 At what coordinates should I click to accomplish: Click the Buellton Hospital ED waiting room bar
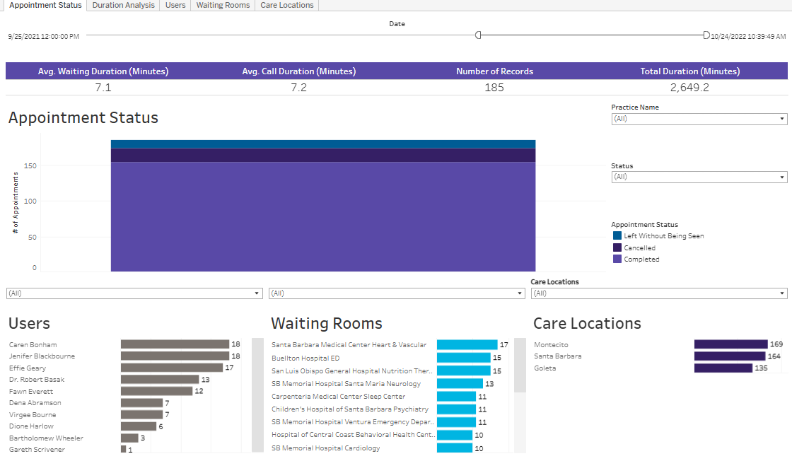462,357
